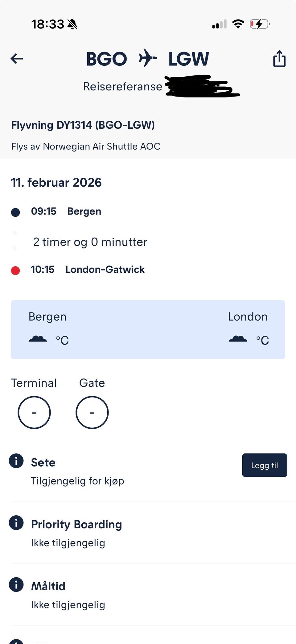296x644 pixels.
Task: Tap the info icon beside Måltid
Action: coord(16,585)
